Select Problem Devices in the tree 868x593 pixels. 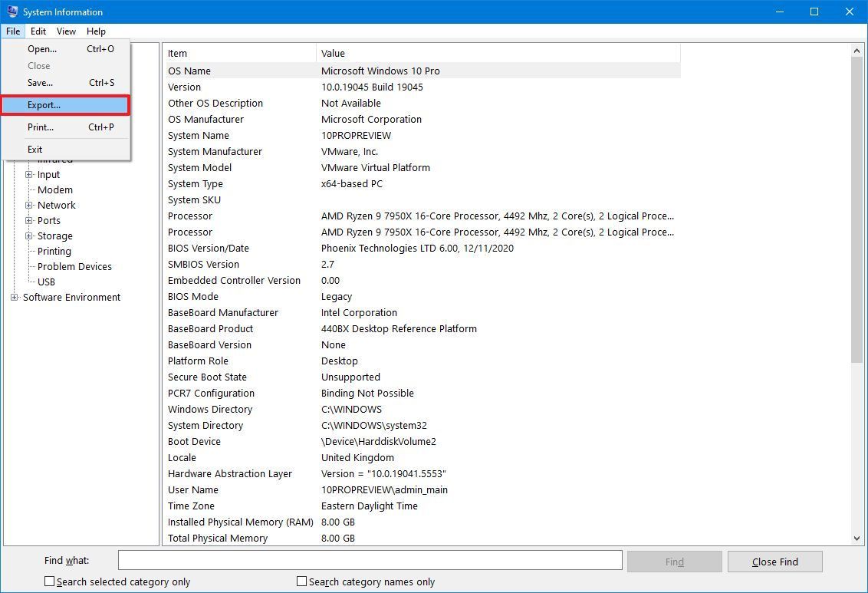74,266
